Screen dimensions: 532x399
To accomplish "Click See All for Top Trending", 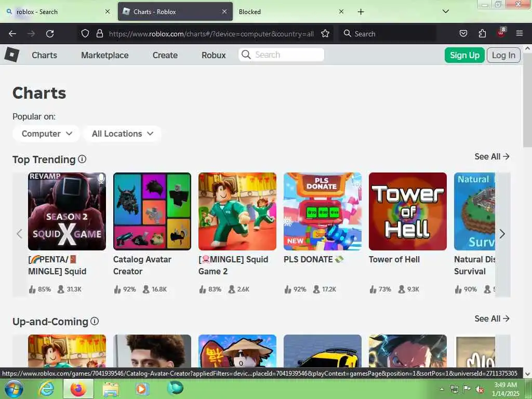I will [x=492, y=156].
